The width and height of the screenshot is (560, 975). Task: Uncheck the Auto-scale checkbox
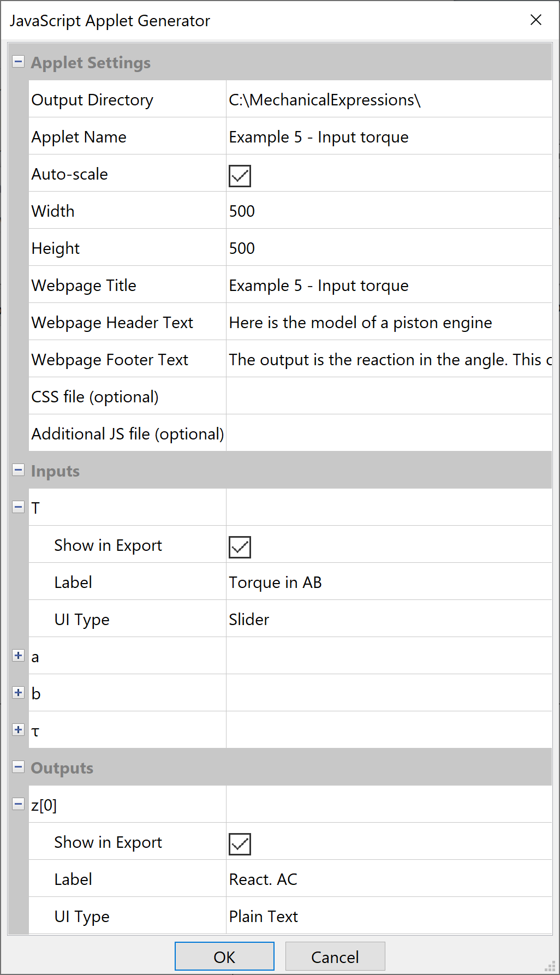click(240, 176)
